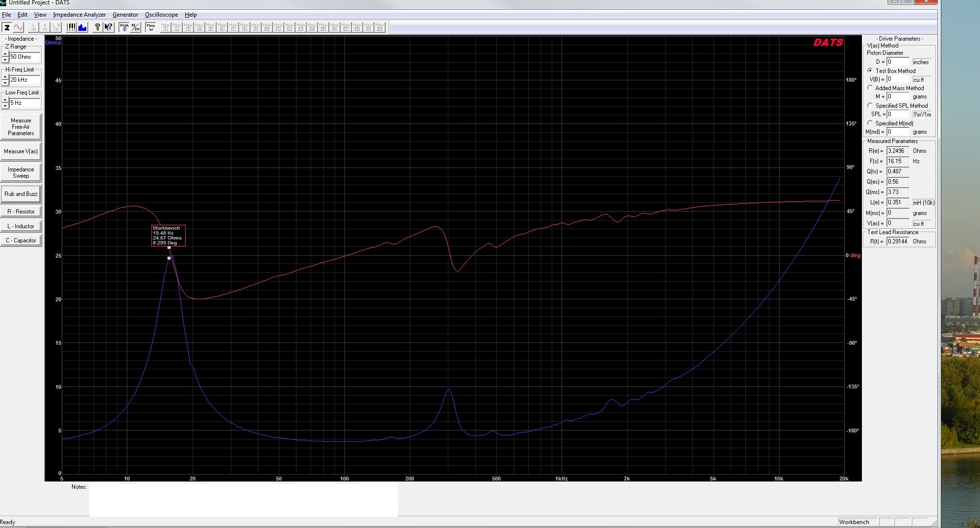Open help via the yellow question mark icon
This screenshot has width=980, height=528.
pyautogui.click(x=97, y=27)
